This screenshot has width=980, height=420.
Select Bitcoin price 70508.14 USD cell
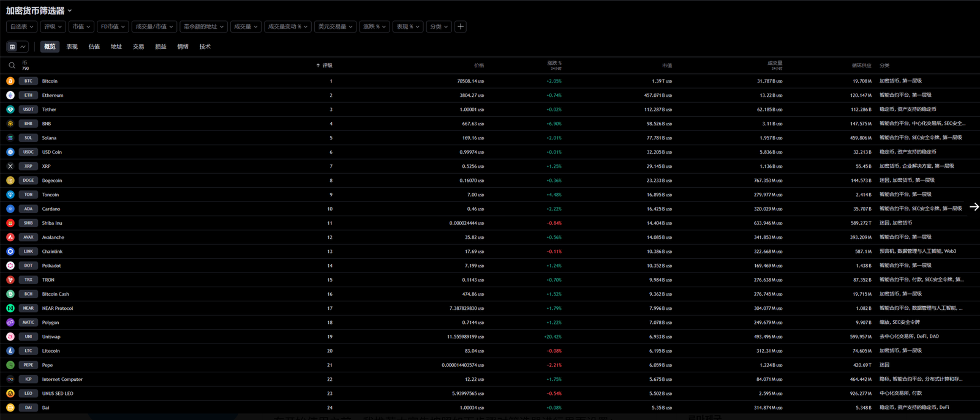coord(470,81)
